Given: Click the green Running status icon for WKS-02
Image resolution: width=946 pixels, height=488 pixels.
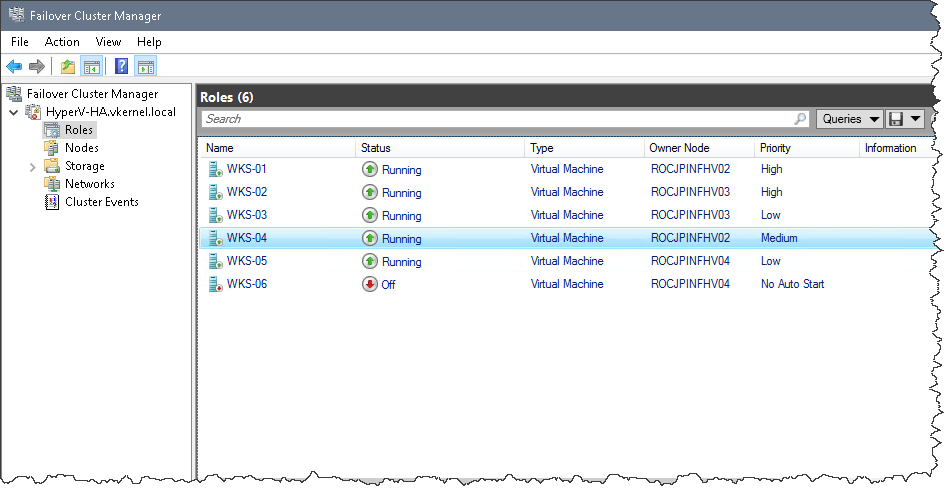Looking at the screenshot, I should point(369,192).
